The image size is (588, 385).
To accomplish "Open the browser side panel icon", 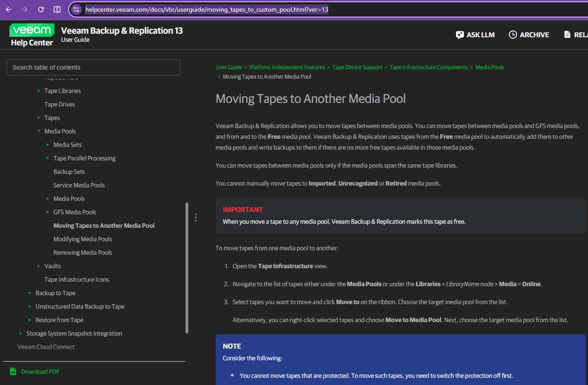I will pyautogui.click(x=57, y=9).
